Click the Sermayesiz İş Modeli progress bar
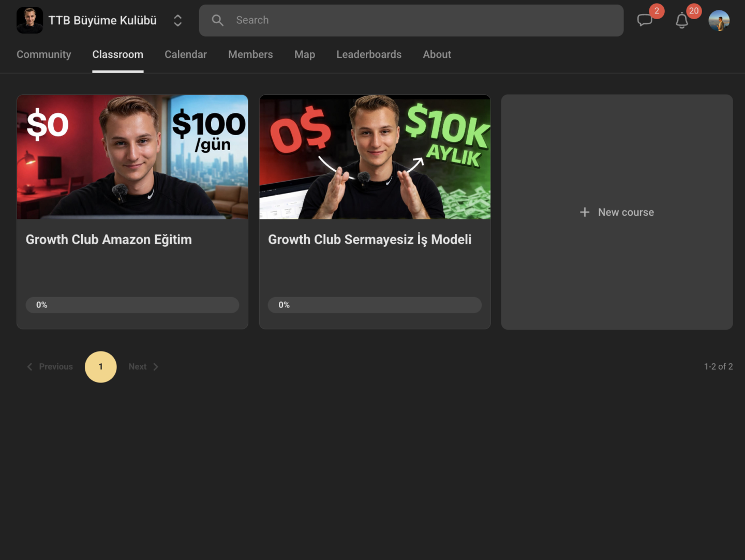Image resolution: width=745 pixels, height=560 pixels. pos(375,305)
